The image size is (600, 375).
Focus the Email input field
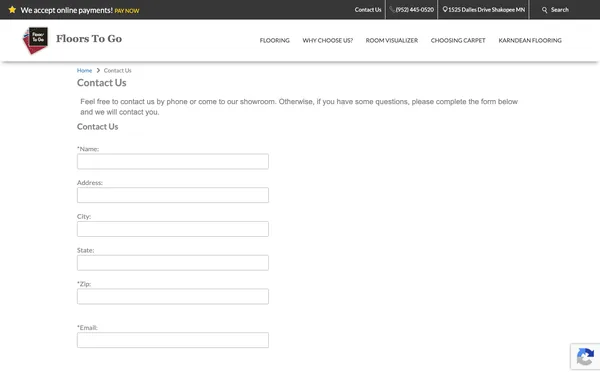[x=173, y=340]
